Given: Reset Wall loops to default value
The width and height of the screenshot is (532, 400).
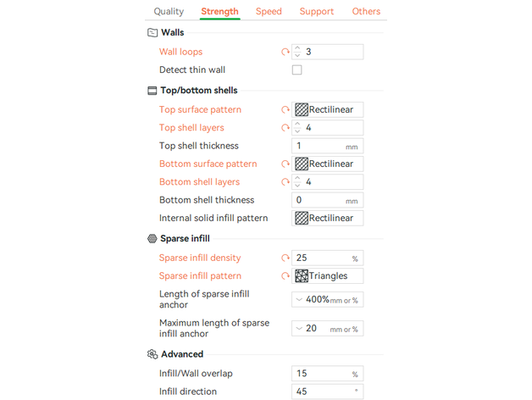Looking at the screenshot, I should point(285,53).
